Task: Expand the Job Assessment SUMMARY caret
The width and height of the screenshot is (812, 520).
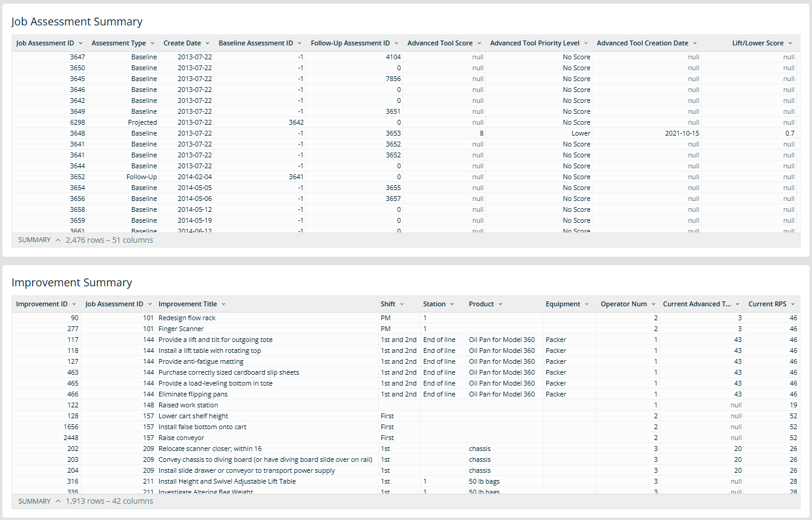Action: pyautogui.click(x=58, y=240)
